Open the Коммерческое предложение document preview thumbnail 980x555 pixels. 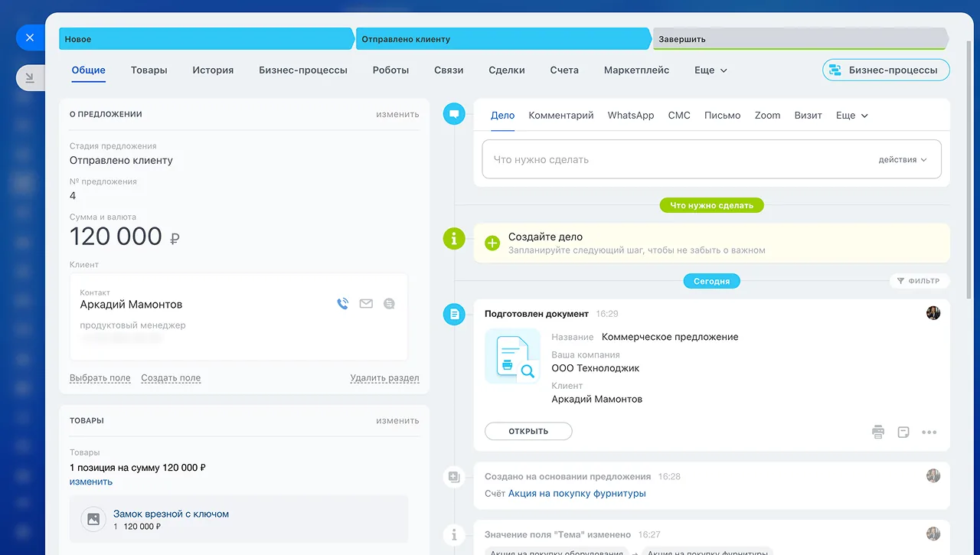point(513,356)
